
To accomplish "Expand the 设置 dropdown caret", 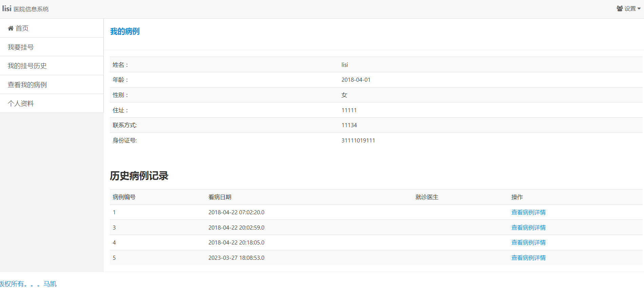I will click(x=639, y=9).
